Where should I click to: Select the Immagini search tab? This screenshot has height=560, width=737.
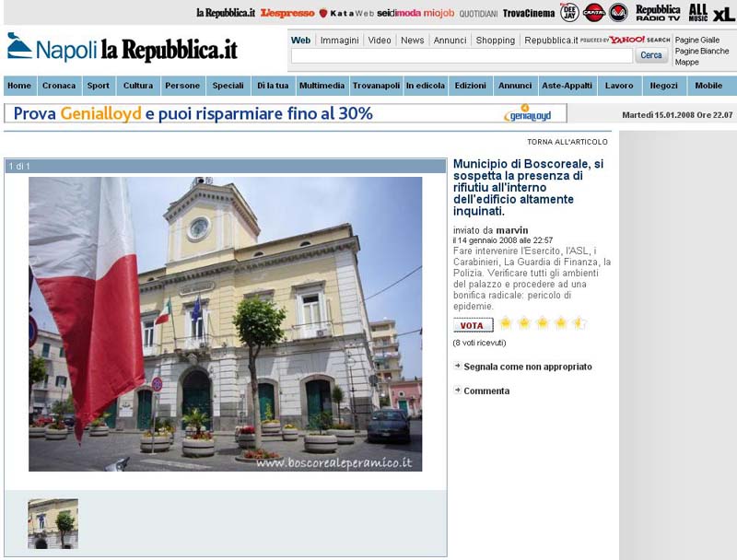click(x=339, y=41)
